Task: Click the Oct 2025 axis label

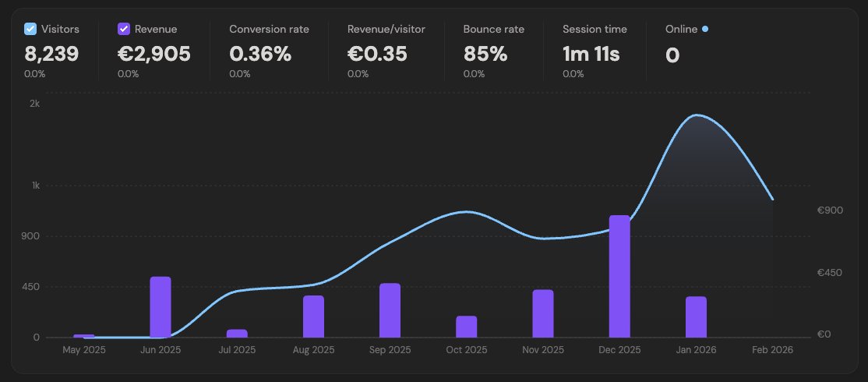Action: (x=467, y=350)
